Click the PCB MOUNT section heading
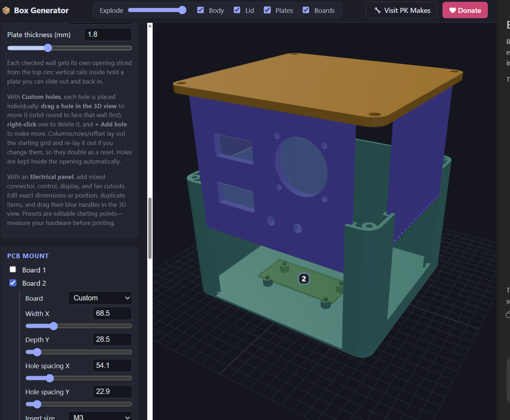This screenshot has height=420, width=510. click(x=28, y=256)
